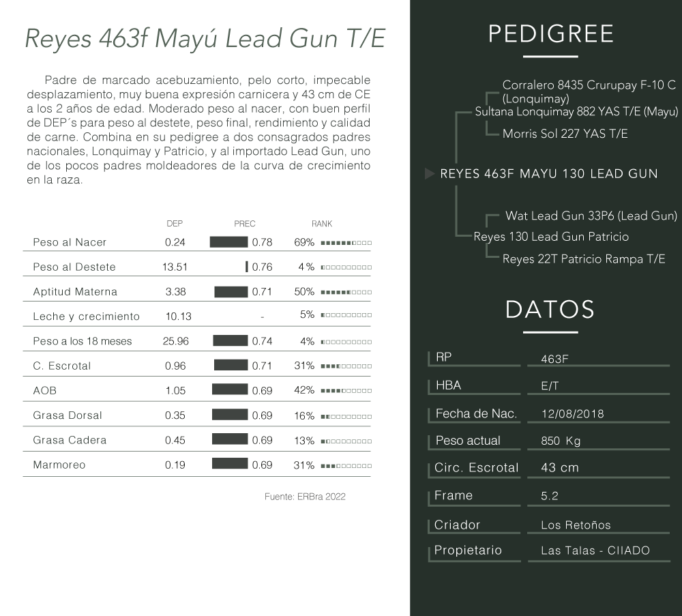Click the rank value 50%

pyautogui.click(x=304, y=292)
